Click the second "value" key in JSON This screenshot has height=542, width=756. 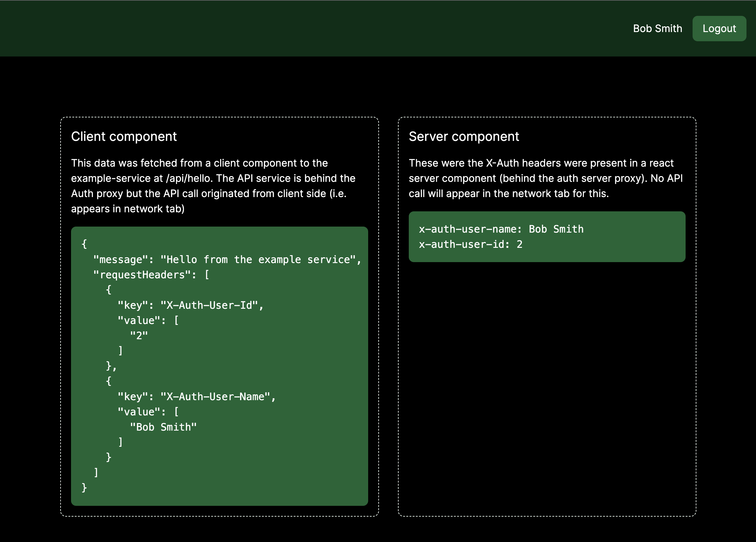[x=139, y=412]
